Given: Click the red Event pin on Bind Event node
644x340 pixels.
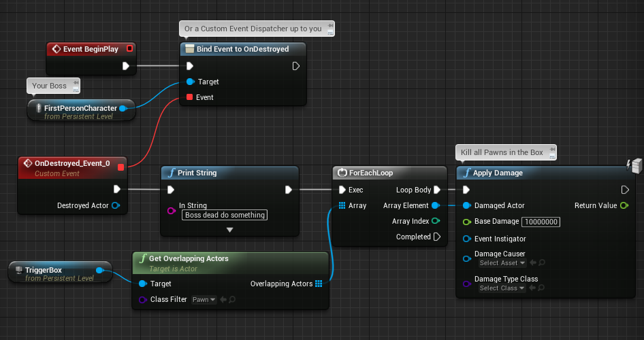Looking at the screenshot, I should [x=189, y=97].
